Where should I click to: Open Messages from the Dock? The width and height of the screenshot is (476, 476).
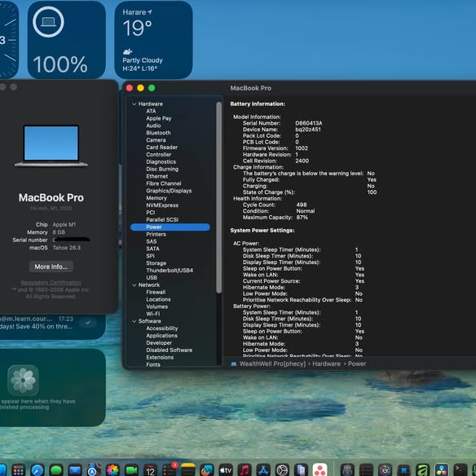(x=56, y=470)
